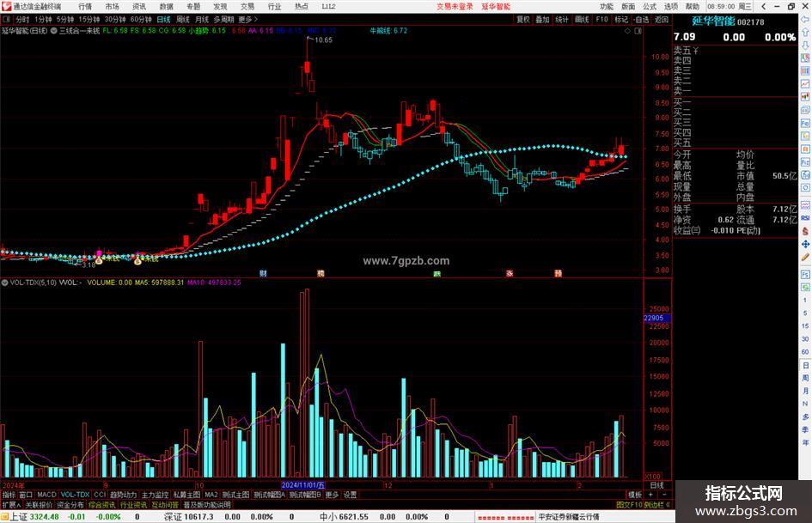Open the 行情 menu
The image size is (812, 523).
click(85, 6)
